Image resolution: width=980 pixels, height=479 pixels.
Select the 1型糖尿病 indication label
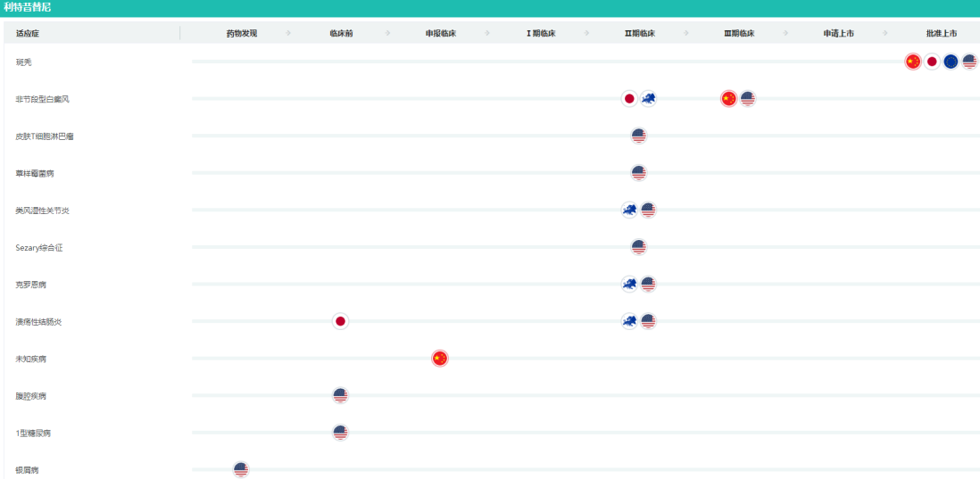33,433
